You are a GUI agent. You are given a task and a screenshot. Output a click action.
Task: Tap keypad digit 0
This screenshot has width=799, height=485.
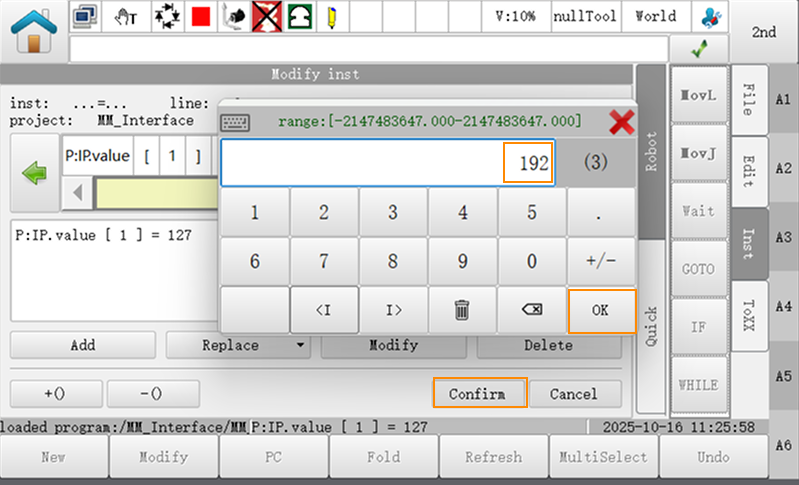[x=531, y=261]
